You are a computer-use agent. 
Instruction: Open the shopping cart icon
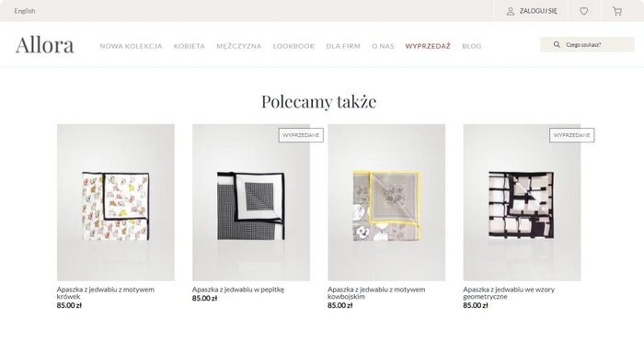coord(617,11)
